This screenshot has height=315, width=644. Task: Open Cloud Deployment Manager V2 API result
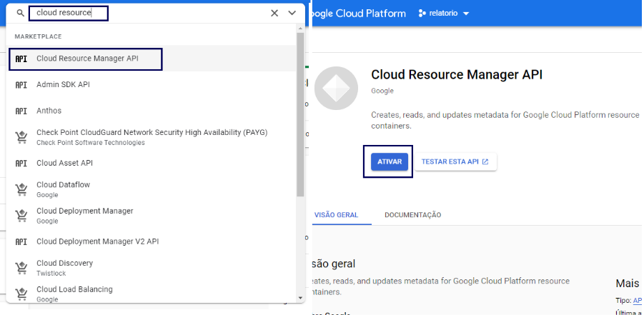point(151,241)
